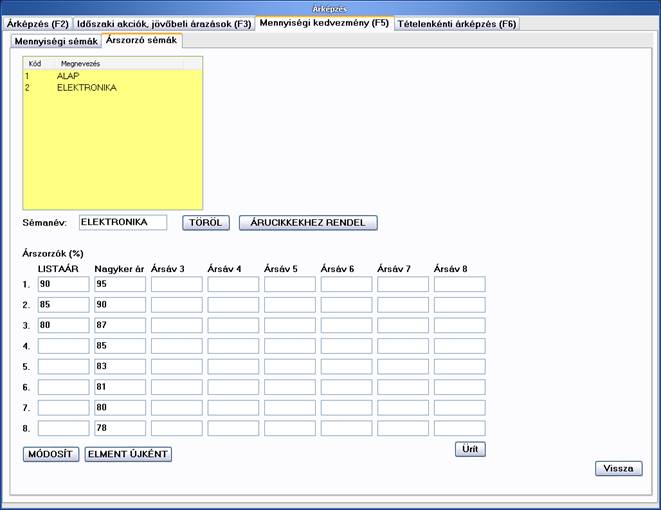The width and height of the screenshot is (661, 510).
Task: Click the Ársáv 3 field in row 5
Action: click(x=177, y=367)
